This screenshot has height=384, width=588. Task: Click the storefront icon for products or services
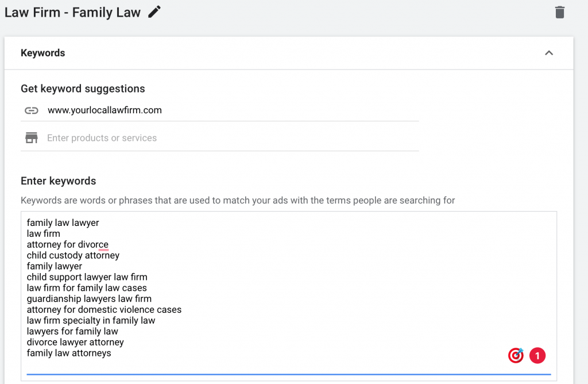coord(32,138)
